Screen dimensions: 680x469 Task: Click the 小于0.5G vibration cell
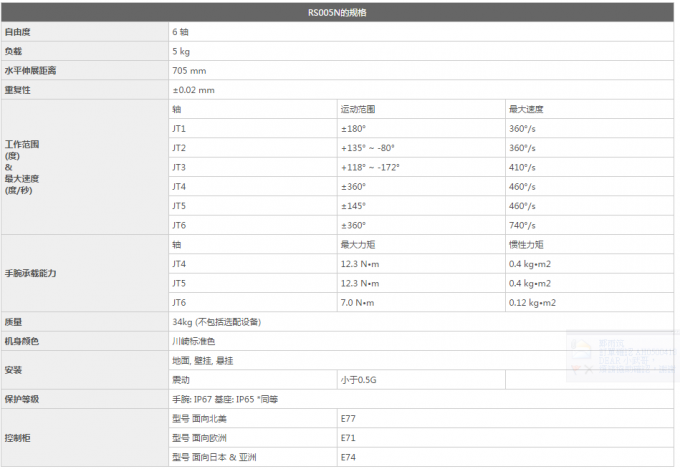360,380
